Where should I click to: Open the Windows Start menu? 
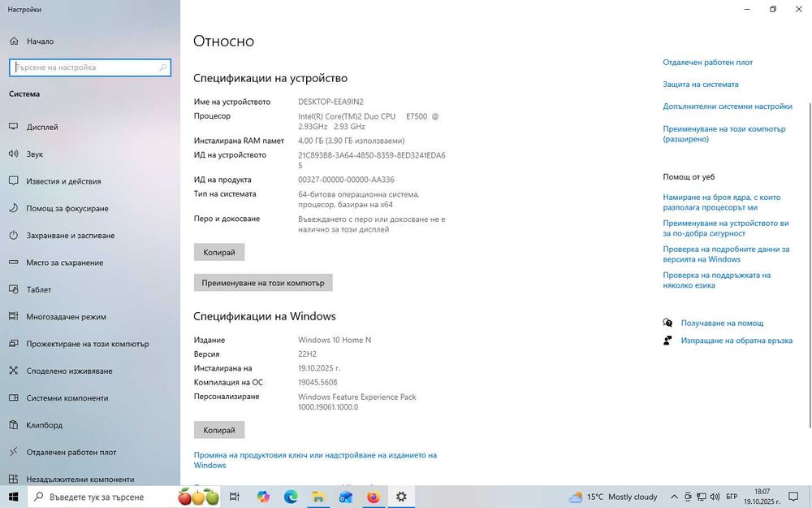click(x=14, y=497)
